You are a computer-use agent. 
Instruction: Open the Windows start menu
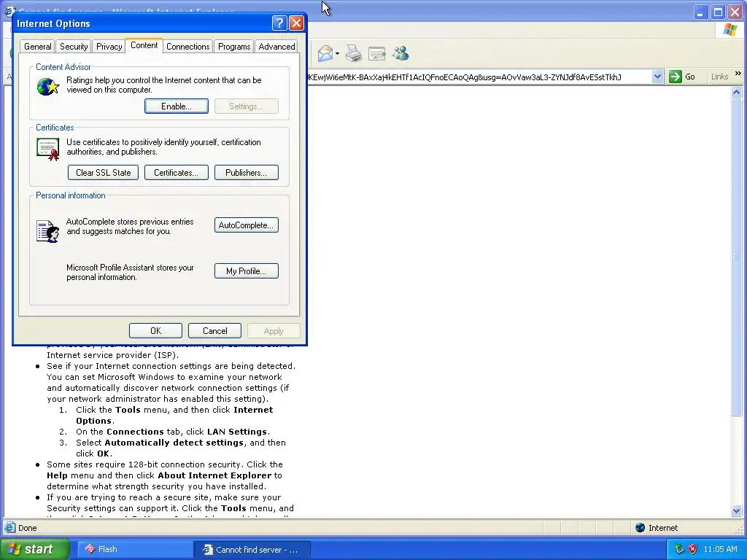pyautogui.click(x=34, y=549)
